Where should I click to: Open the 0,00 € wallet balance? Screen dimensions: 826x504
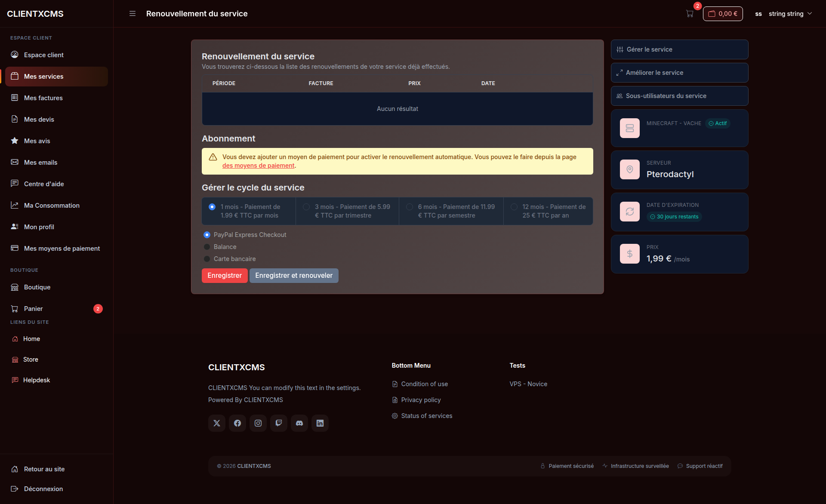[x=723, y=14]
